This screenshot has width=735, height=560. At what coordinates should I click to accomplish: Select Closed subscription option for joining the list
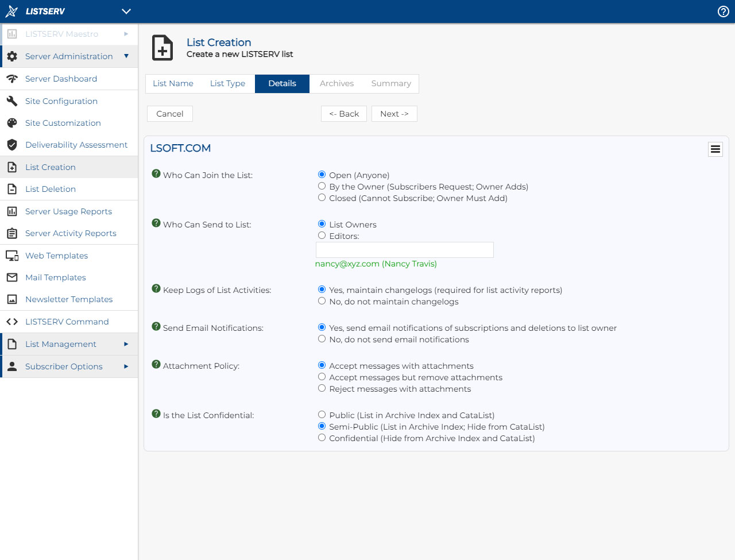(322, 197)
